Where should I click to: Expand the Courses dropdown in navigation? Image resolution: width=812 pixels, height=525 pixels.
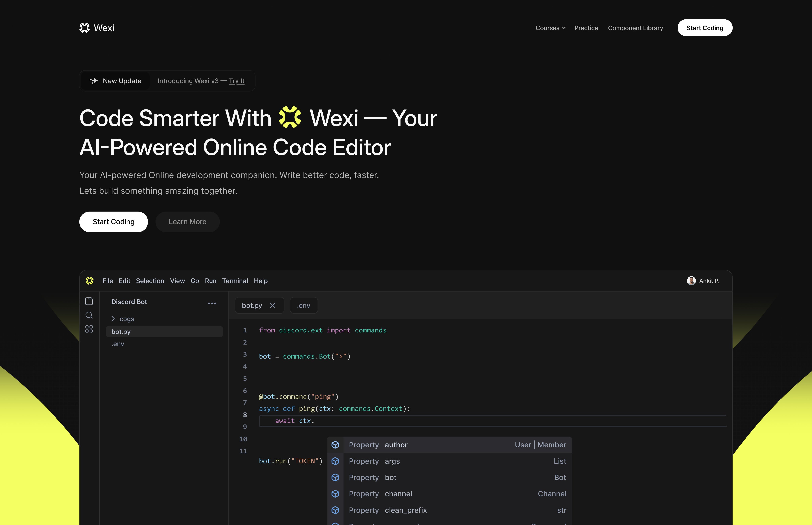click(x=550, y=28)
